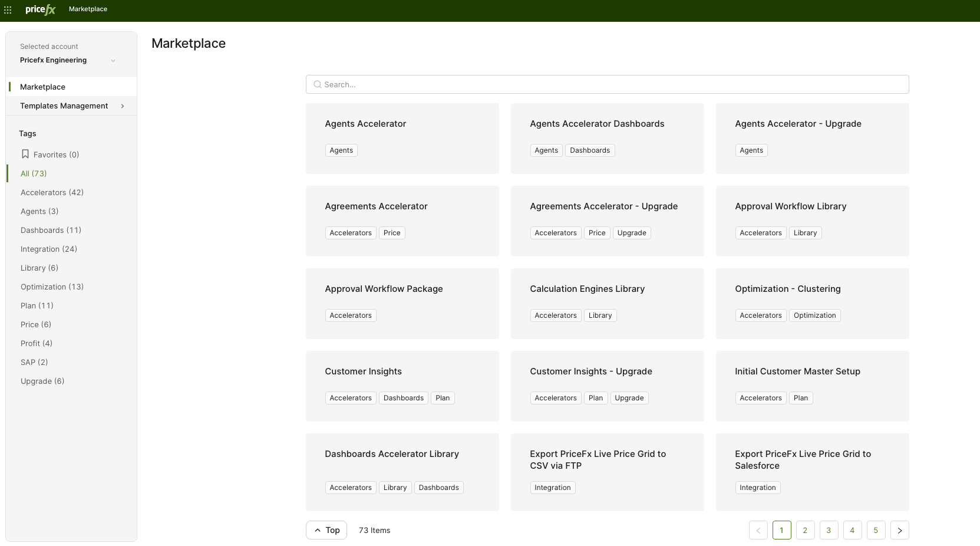Image resolution: width=980 pixels, height=546 pixels.
Task: Open Marketplace in the top bar
Action: click(88, 9)
